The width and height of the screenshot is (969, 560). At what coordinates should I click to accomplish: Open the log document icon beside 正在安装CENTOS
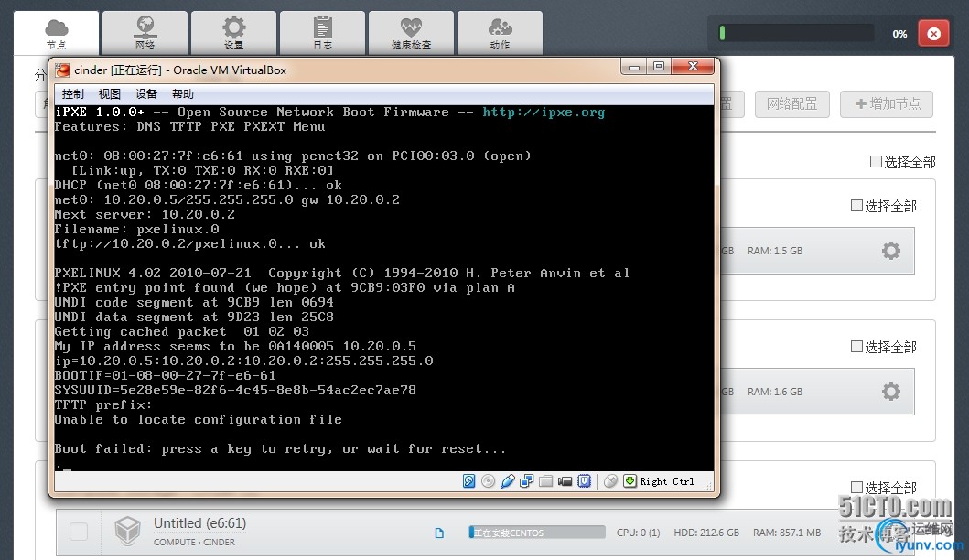[439, 533]
